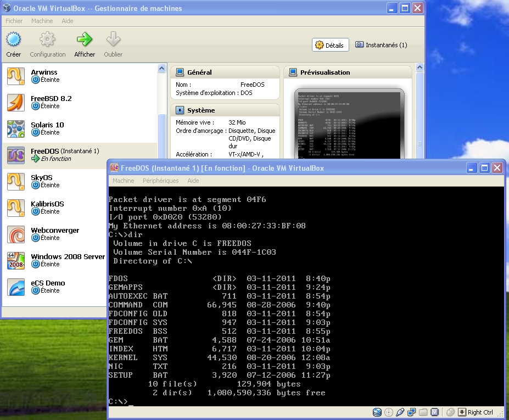Image resolution: width=509 pixels, height=420 pixels.
Task: Click the Afficher green arrow icon
Action: click(85, 40)
